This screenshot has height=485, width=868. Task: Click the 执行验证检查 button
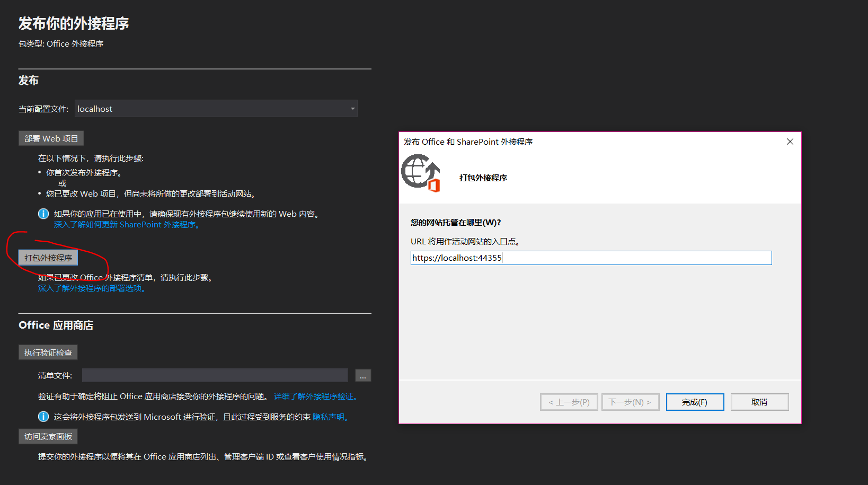[48, 352]
